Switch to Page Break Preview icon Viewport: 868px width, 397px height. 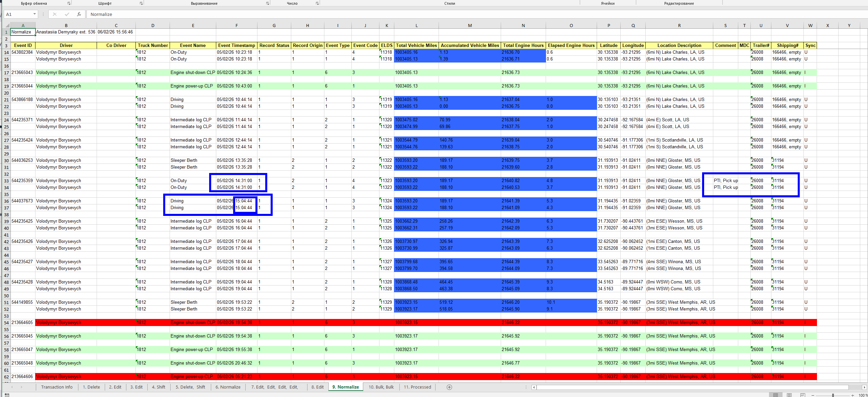pos(802,395)
